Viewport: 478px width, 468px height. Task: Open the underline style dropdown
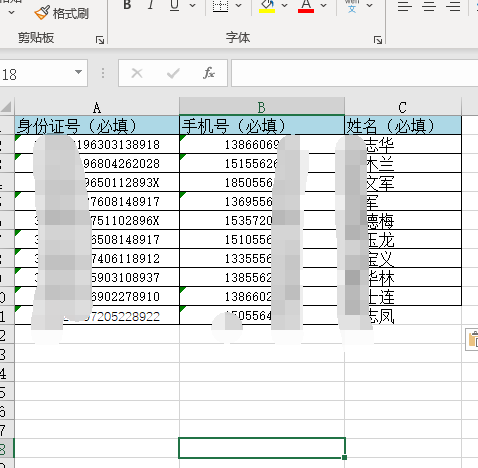pyautogui.click(x=192, y=5)
